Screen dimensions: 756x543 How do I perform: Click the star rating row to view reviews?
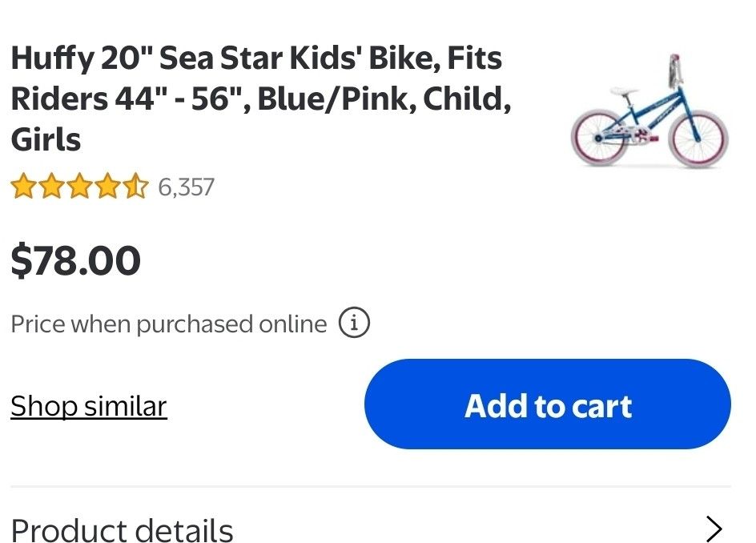[80, 187]
